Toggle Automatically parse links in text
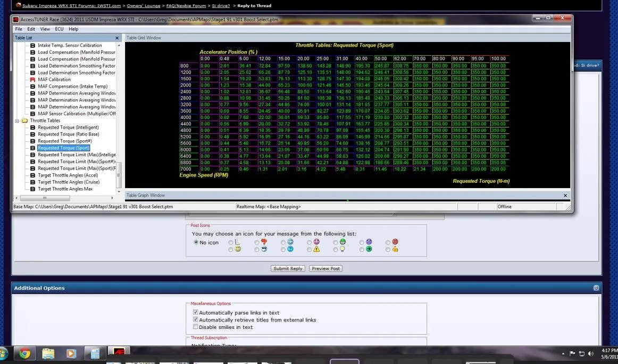 pos(196,312)
